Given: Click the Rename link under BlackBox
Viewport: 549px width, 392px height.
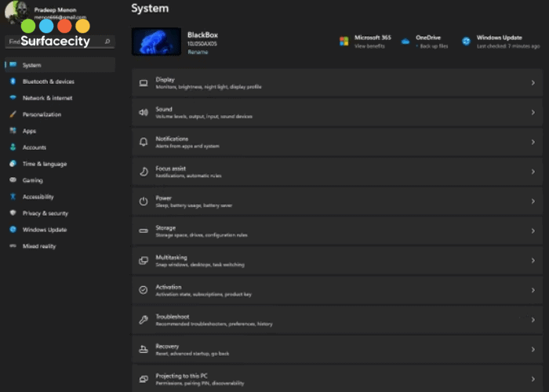Looking at the screenshot, I should point(196,51).
